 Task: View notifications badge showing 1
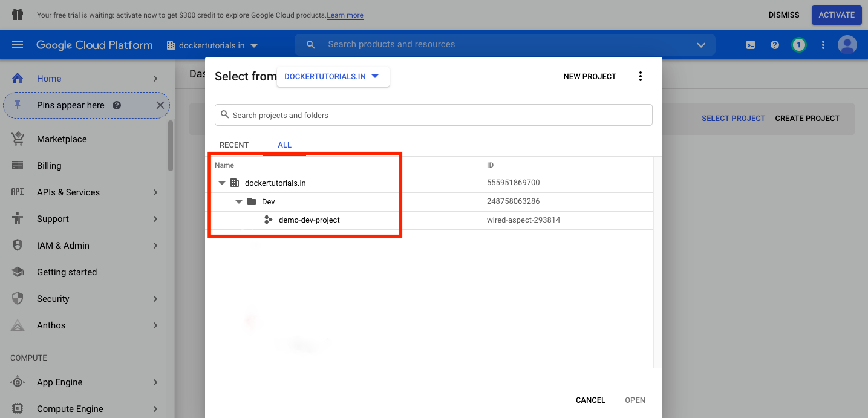[799, 45]
